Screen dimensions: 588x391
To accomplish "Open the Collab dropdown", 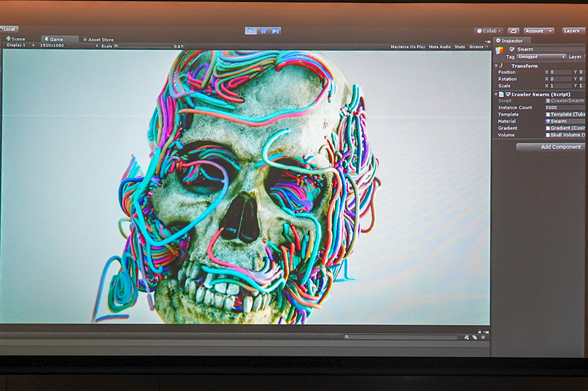I will pyautogui.click(x=489, y=31).
